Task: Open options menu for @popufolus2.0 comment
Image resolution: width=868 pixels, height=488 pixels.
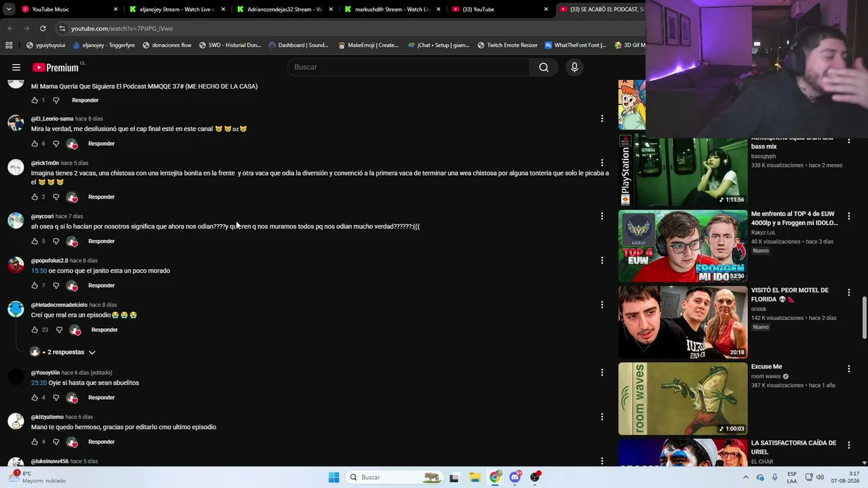Action: [x=601, y=260]
